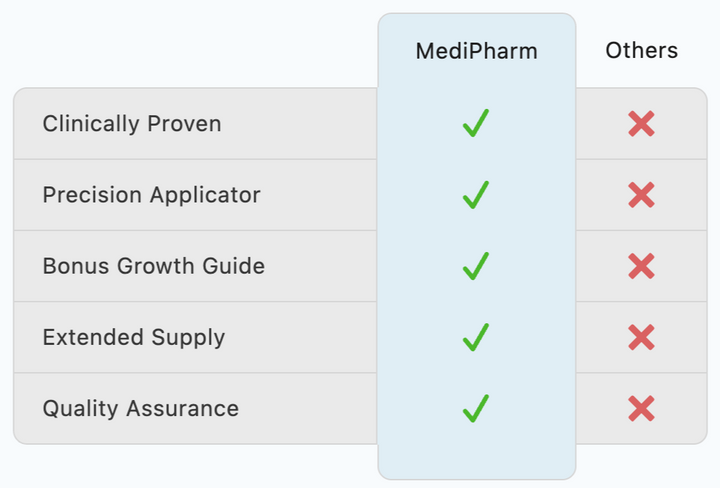
Task: Click the green checkmark for Precision Applicator
Action: pos(476,195)
